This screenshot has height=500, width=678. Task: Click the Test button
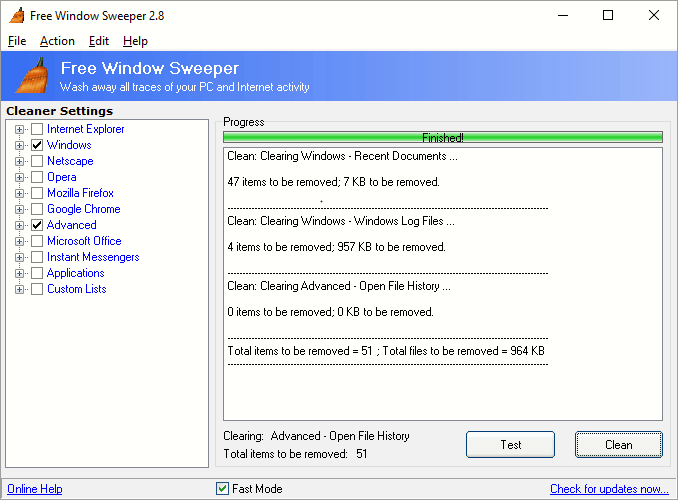click(510, 444)
